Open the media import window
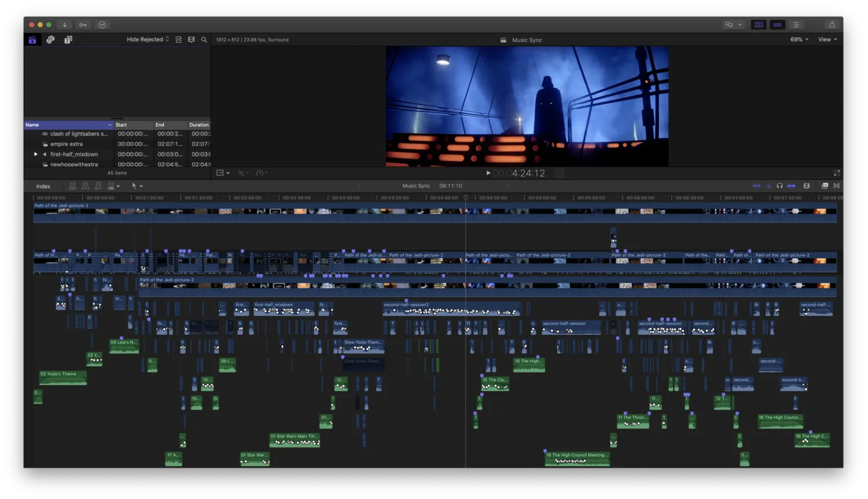This screenshot has width=868, height=499. coord(65,25)
